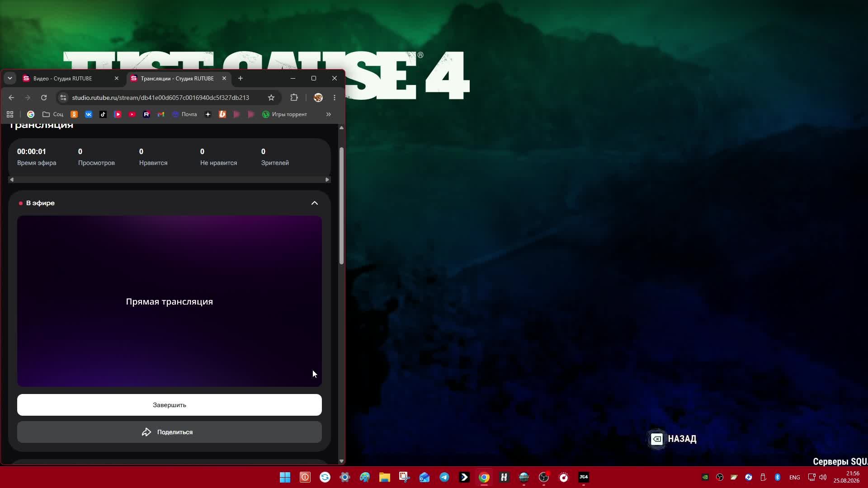Open the YouTube bookmark
868x488 pixels.
132,114
